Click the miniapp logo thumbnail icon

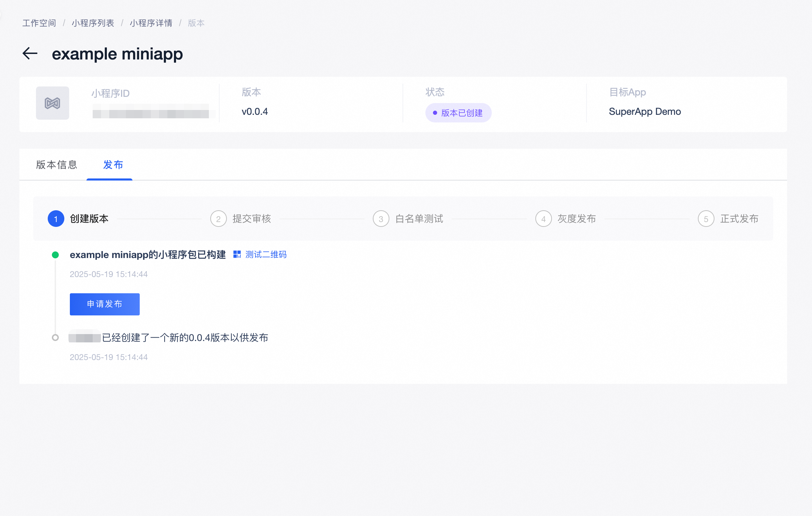(53, 103)
